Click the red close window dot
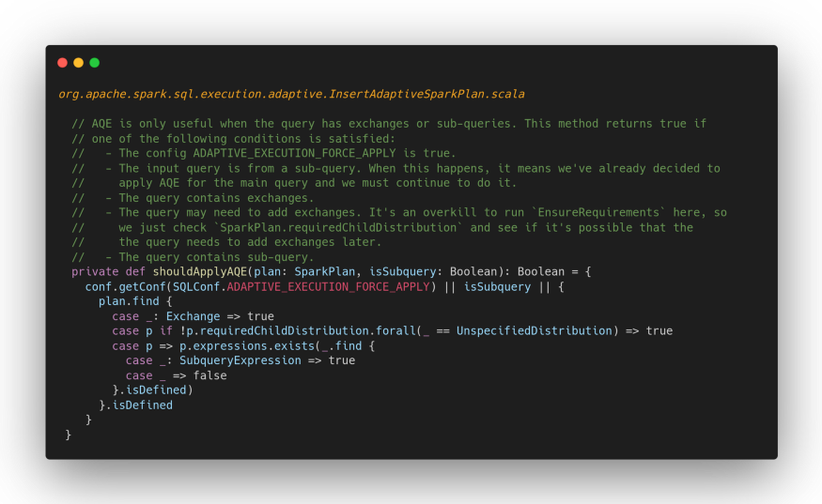 [62, 63]
